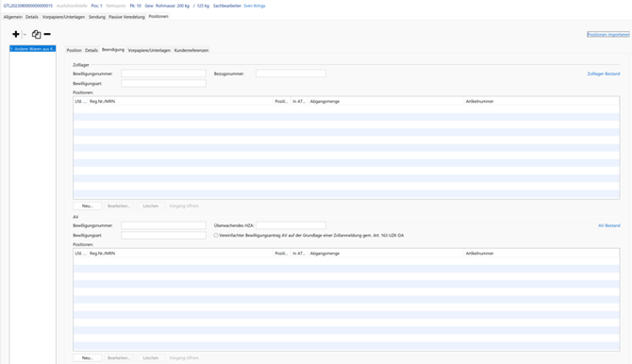The width and height of the screenshot is (632, 364).
Task: Click Vorgang öffnen under AV table
Action: [184, 358]
